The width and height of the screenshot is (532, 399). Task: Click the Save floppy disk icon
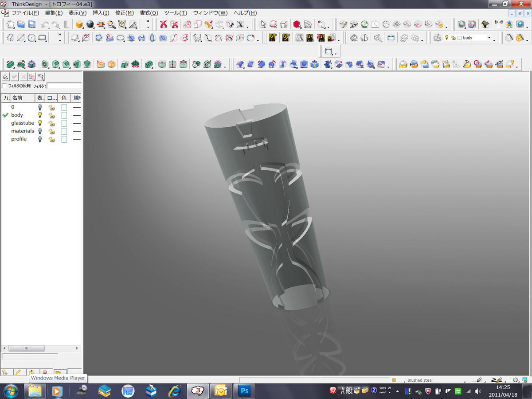[32, 24]
